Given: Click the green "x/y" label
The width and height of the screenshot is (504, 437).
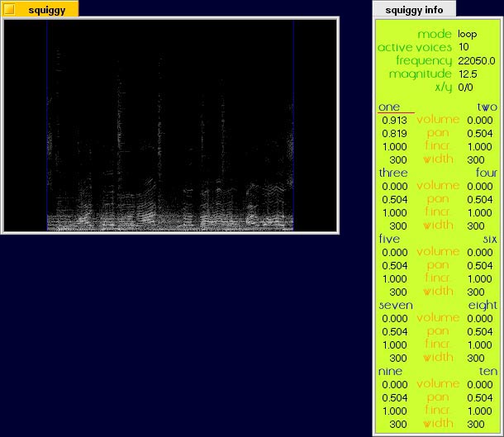Looking at the screenshot, I should coord(443,88).
